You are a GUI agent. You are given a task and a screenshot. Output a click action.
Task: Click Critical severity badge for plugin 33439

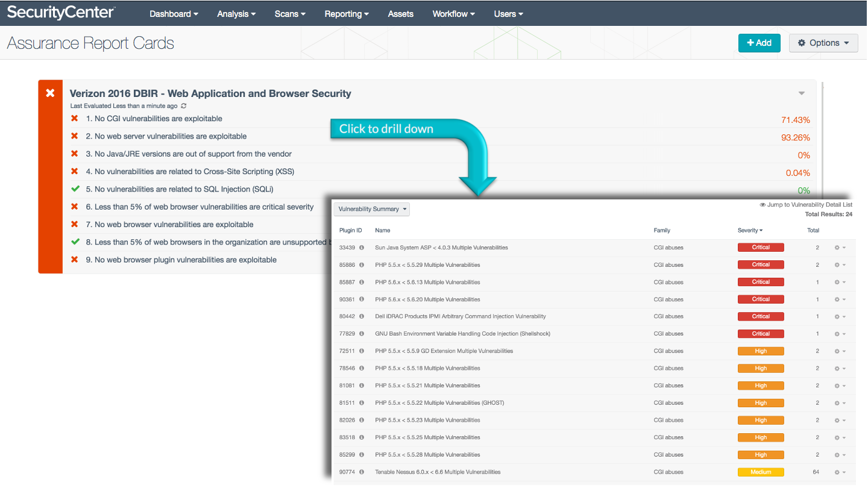pyautogui.click(x=761, y=248)
